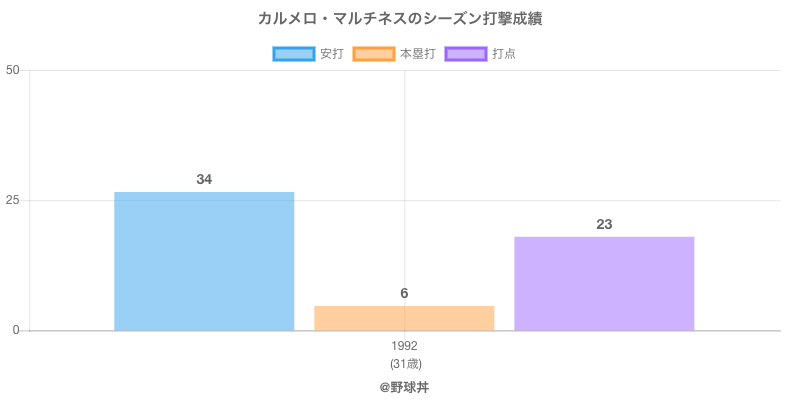Select the purple 打点 bar

tap(604, 283)
